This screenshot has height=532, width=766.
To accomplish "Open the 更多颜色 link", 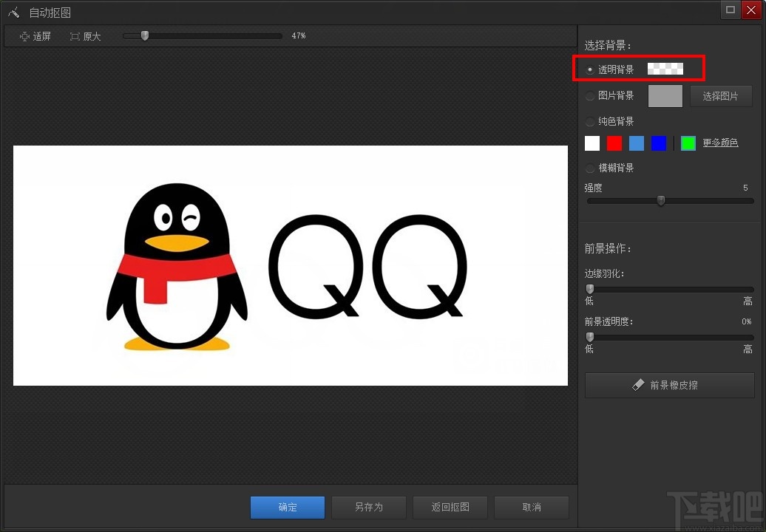I will 720,143.
